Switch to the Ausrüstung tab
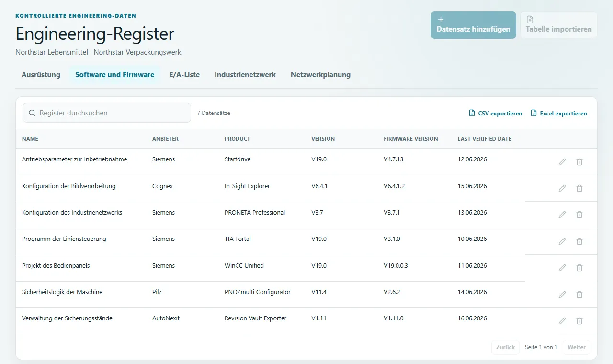Viewport: 613px width, 364px height. 41,75
